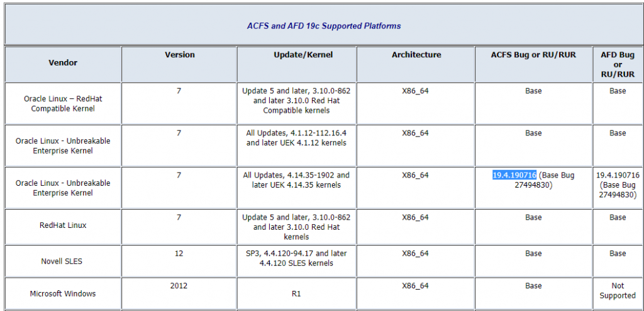
Task: Click the vendor cell of the UEK 4.1.12 row
Action: tap(63, 145)
